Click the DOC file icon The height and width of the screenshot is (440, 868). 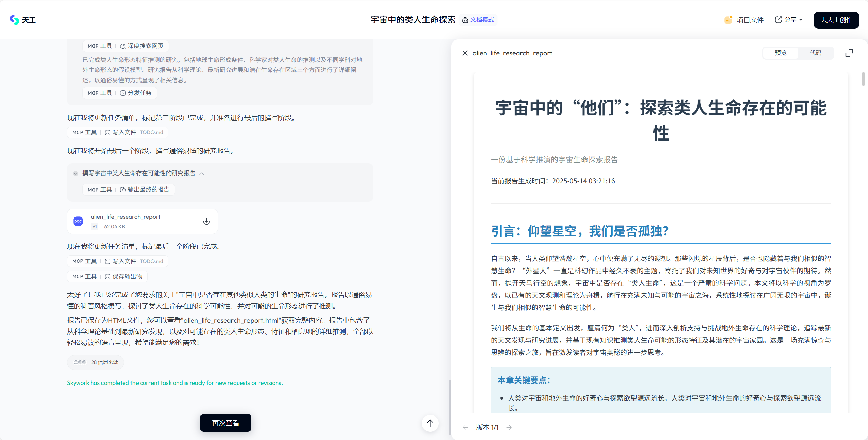(78, 221)
